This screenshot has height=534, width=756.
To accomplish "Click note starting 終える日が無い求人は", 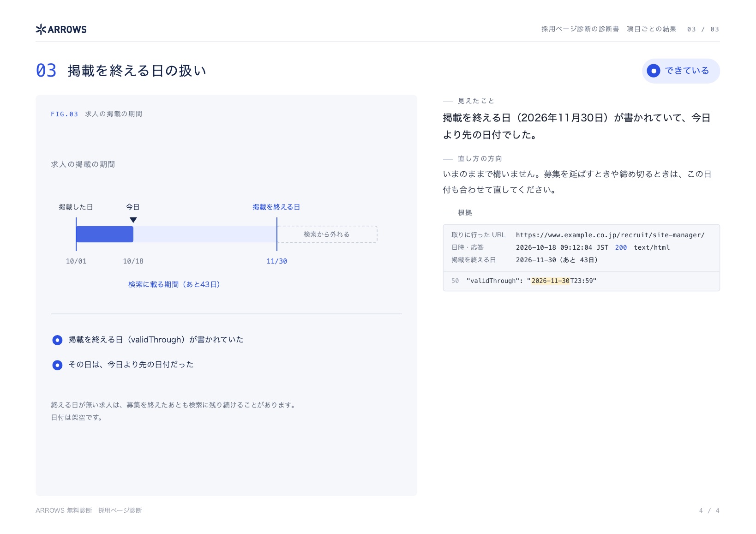I will click(174, 405).
